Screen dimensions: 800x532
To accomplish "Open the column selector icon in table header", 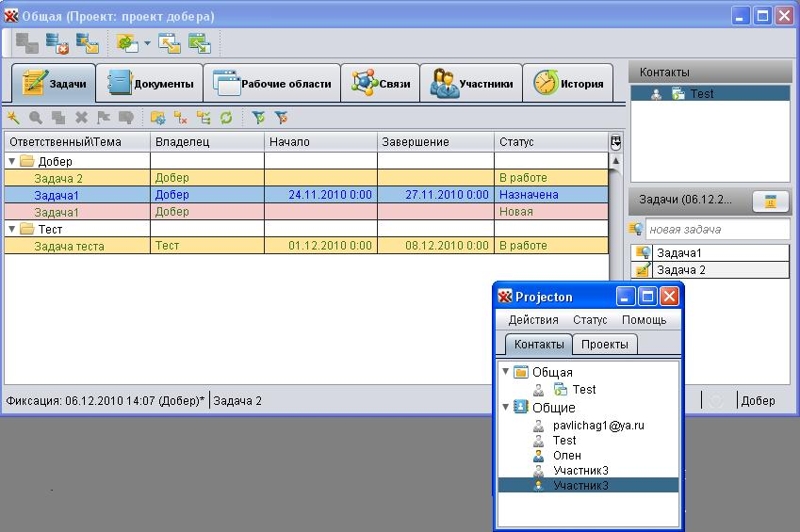I will tap(615, 142).
